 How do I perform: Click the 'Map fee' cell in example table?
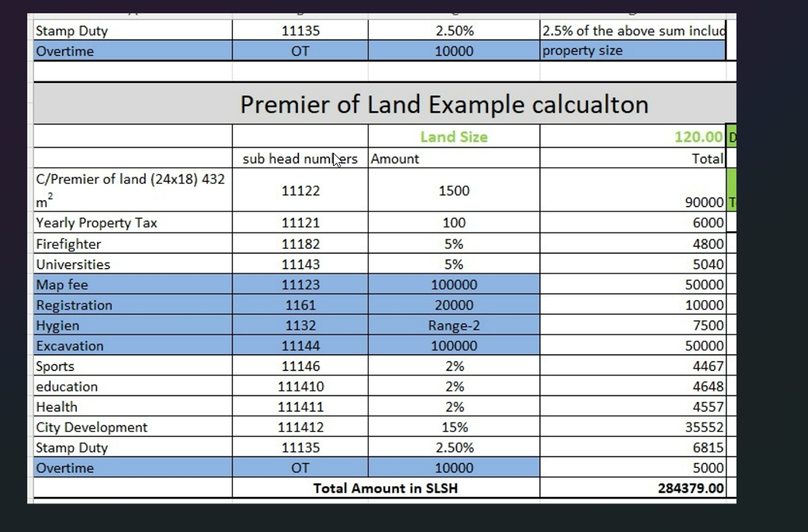click(x=133, y=285)
